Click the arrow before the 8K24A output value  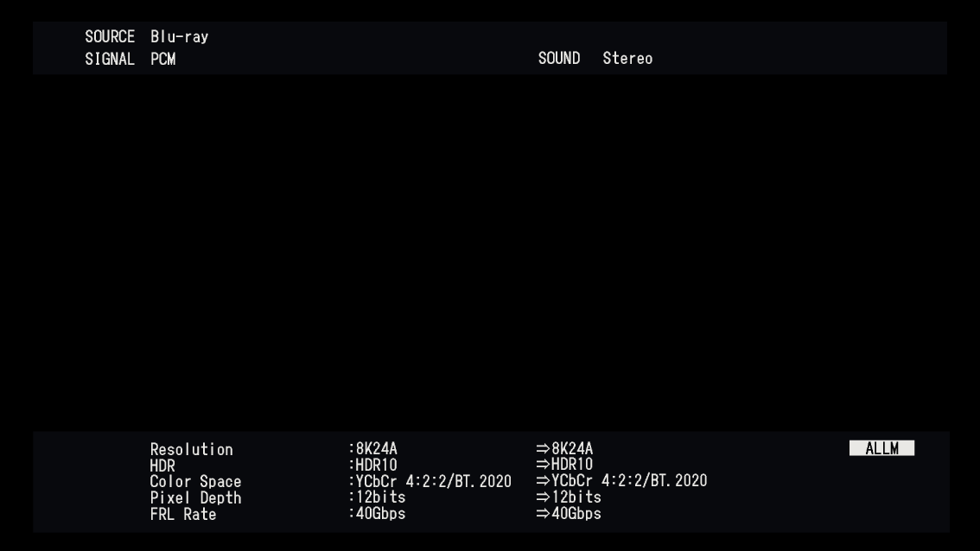tap(544, 448)
